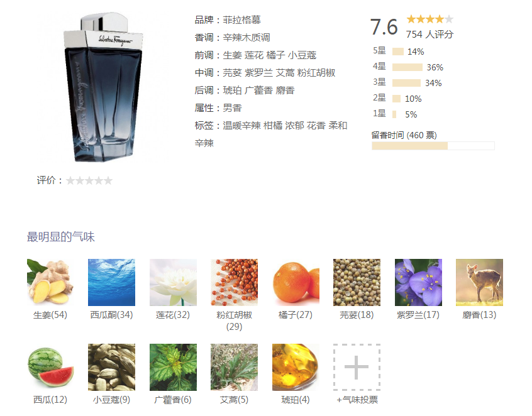
Task: Click the 菲拉格慕 brand link
Action: (241, 20)
